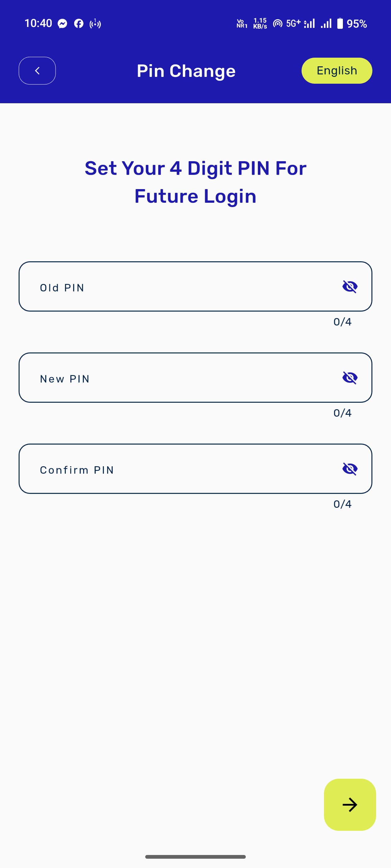Tap the Pin Change title

tap(186, 71)
